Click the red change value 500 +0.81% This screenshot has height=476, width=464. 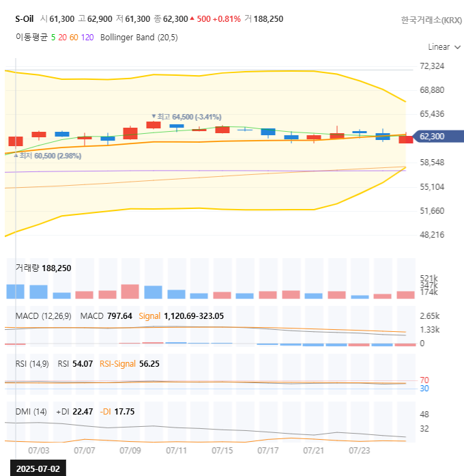point(216,19)
